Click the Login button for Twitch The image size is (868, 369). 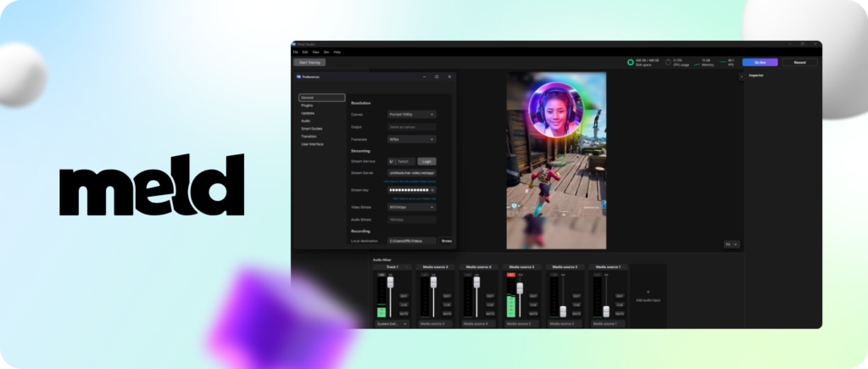click(x=427, y=160)
